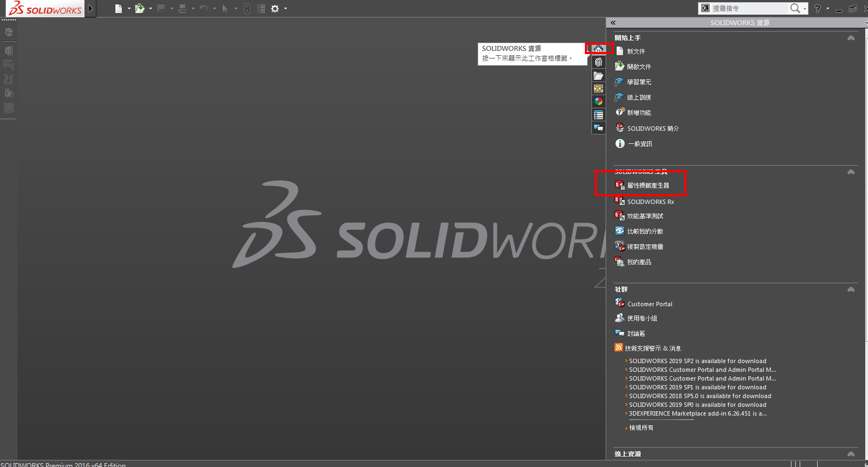Image resolution: width=868 pixels, height=467 pixels.
Task: Open 新增功能 what's new
Action: [639, 113]
